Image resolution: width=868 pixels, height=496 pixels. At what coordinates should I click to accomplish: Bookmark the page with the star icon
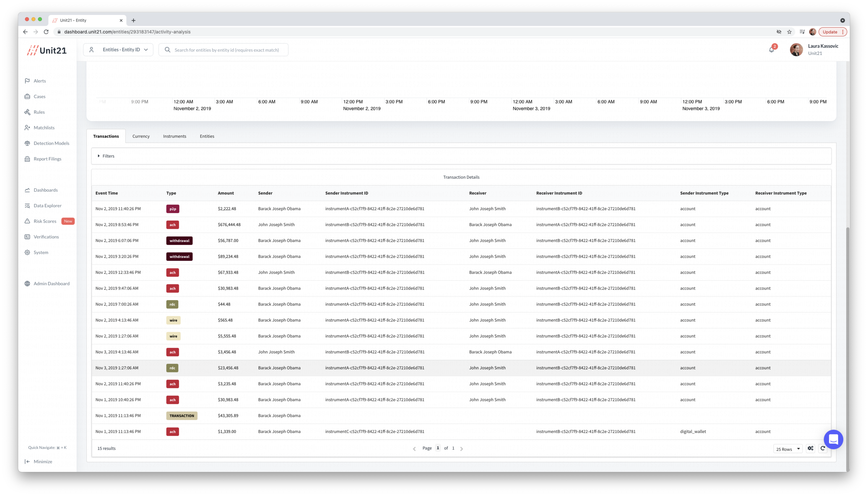pyautogui.click(x=789, y=32)
